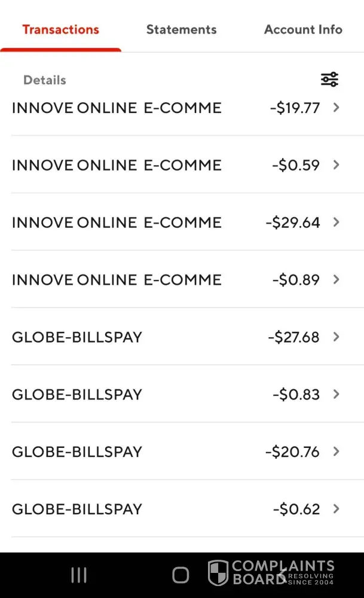
Task: Click the Details column header
Action: (x=44, y=80)
